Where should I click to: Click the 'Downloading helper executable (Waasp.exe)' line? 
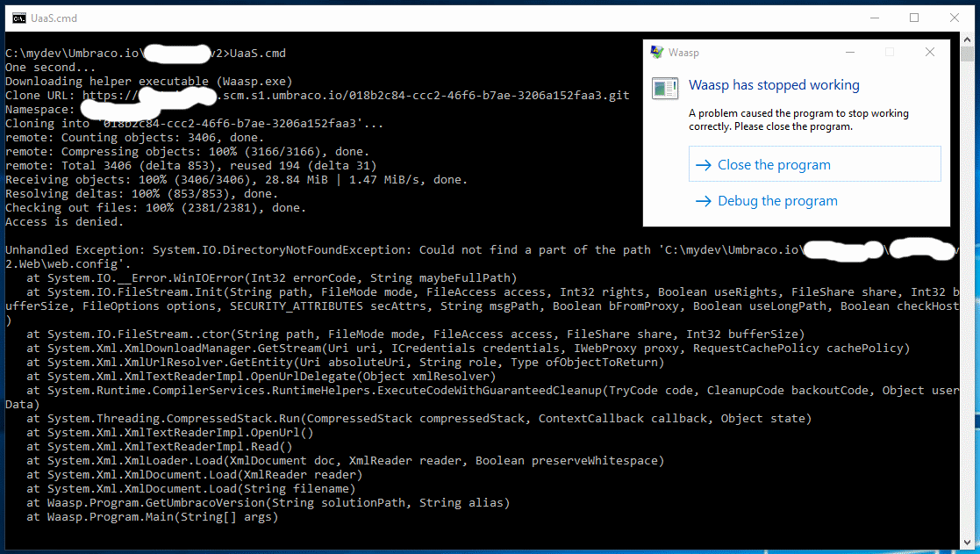click(x=149, y=82)
